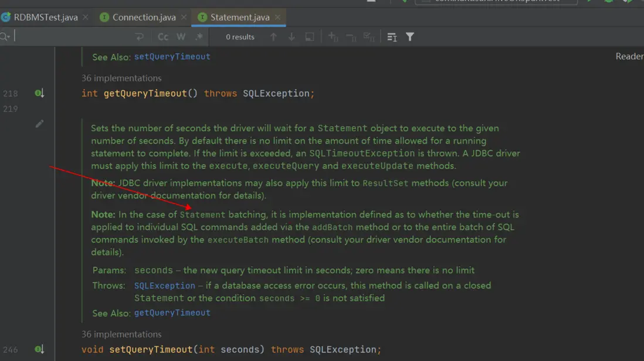The image size is (644, 361).
Task: Click into the search text field
Action: click(x=70, y=37)
